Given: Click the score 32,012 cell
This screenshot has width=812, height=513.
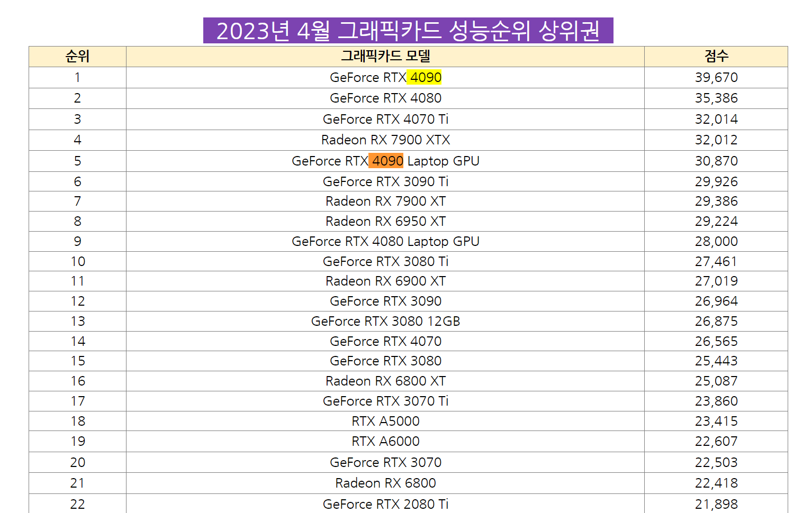Looking at the screenshot, I should pos(716,140).
